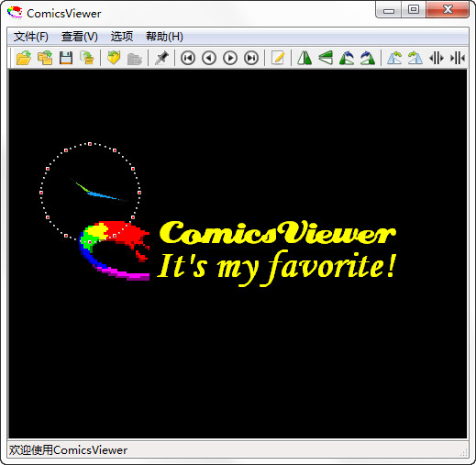Minimize the ComicsViewer window

tap(389, 10)
